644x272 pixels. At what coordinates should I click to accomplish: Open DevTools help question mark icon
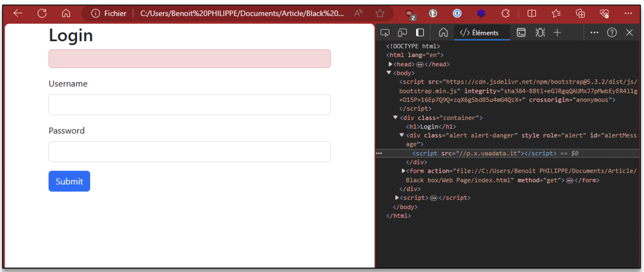click(612, 33)
